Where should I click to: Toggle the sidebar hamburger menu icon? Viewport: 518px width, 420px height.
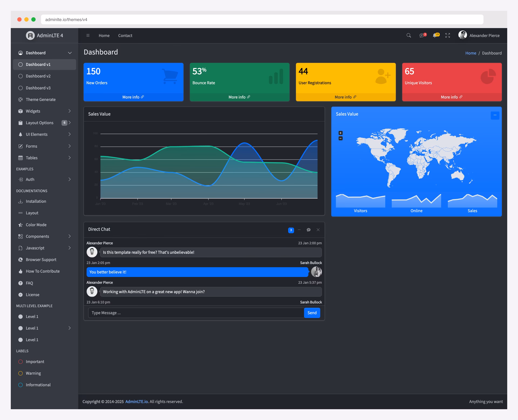pos(88,35)
